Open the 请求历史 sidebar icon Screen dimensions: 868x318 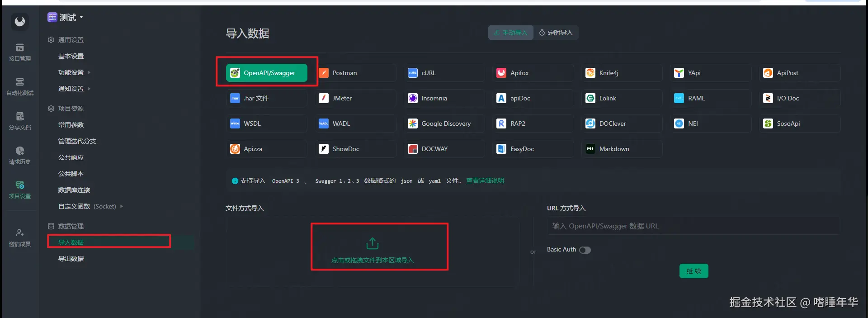click(x=20, y=156)
